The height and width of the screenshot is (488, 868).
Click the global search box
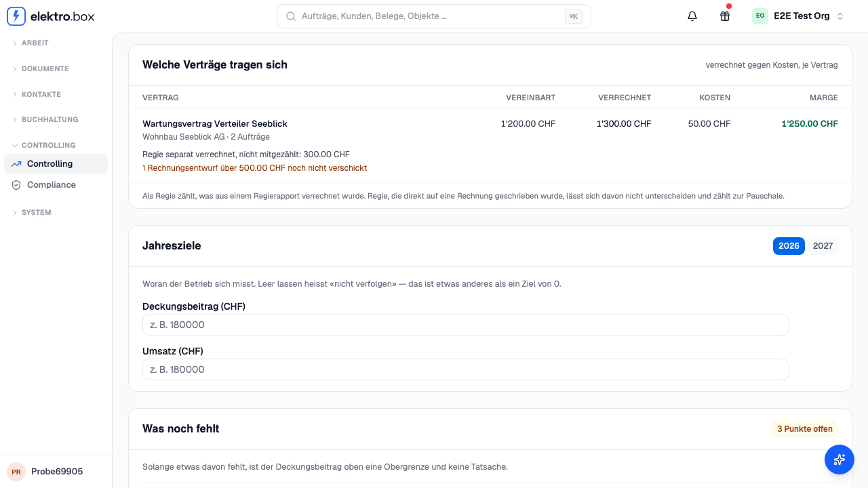[x=434, y=16]
